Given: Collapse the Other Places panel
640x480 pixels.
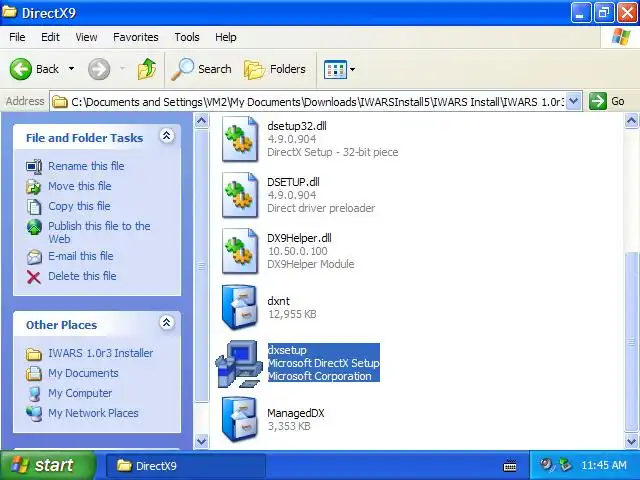Looking at the screenshot, I should [x=167, y=322].
